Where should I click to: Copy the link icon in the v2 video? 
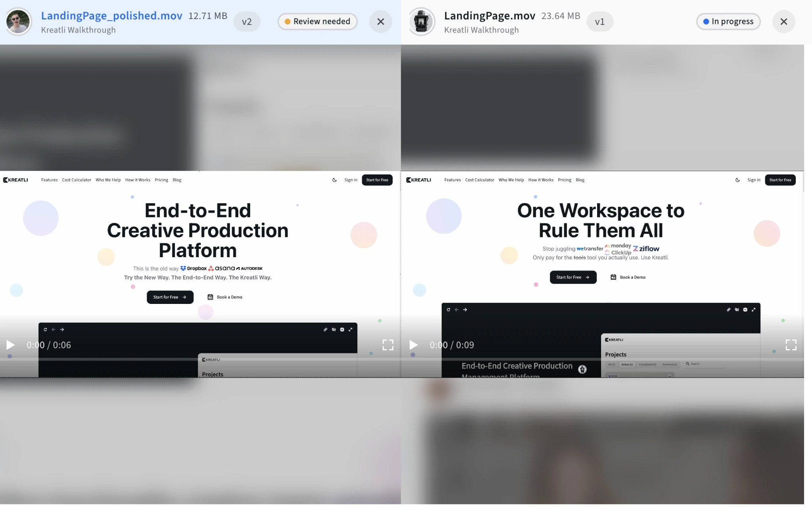[x=325, y=329]
